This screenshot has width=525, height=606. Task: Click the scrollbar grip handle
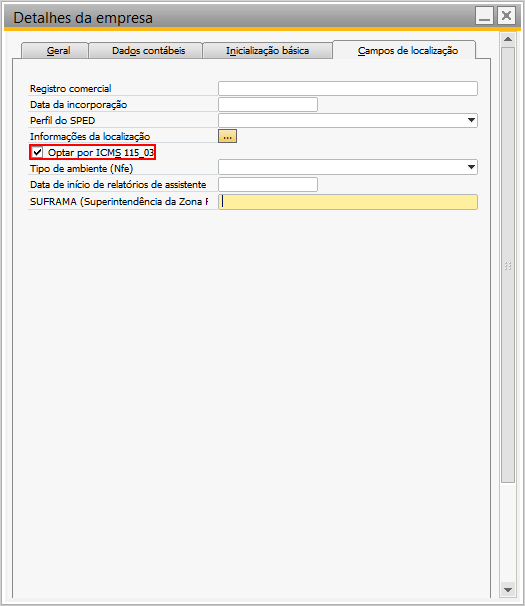pyautogui.click(x=508, y=266)
